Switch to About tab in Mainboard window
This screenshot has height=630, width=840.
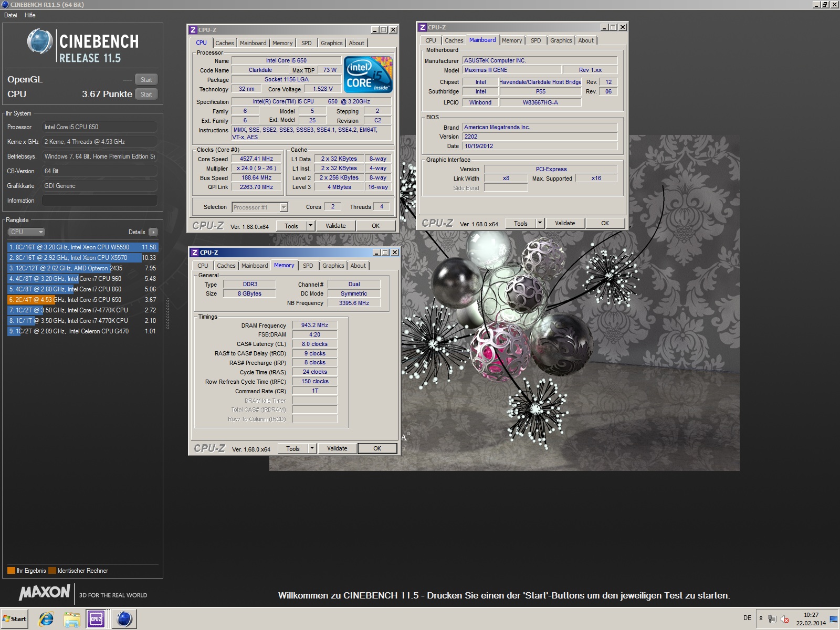[x=586, y=40]
